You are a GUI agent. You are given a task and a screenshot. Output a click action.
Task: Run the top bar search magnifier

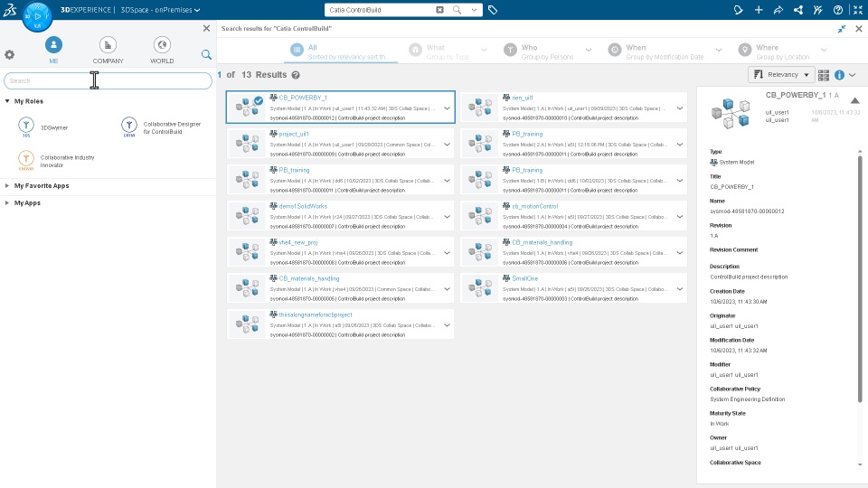point(457,10)
